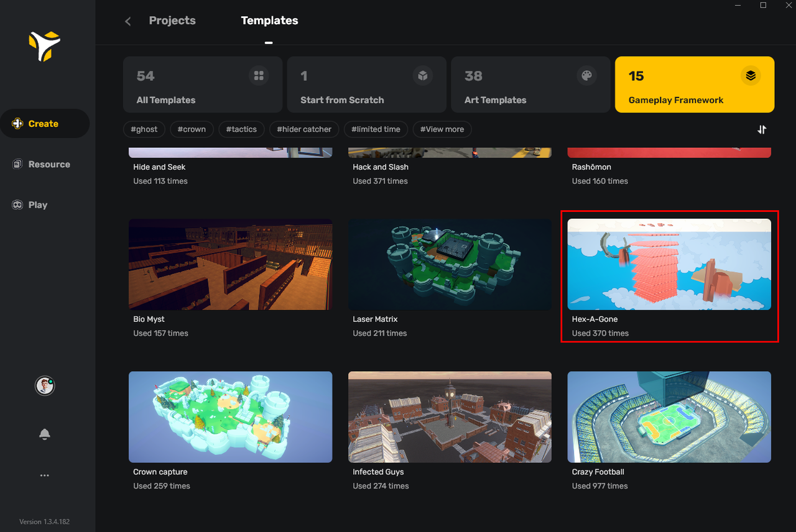Apply the #hider catcher tag filter
Screen dimensions: 796x532
point(304,129)
